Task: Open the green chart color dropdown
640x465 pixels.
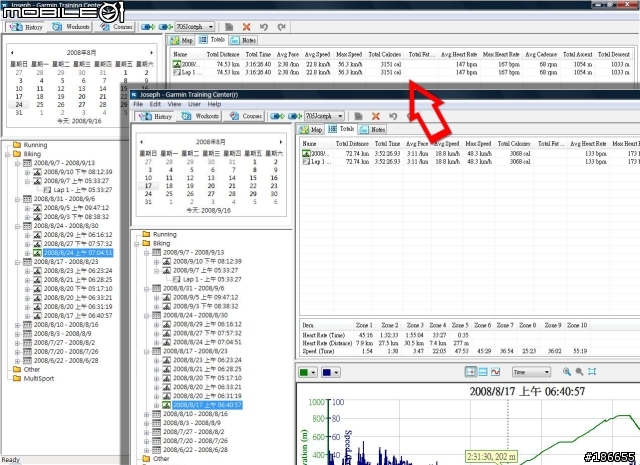Action: pos(308,372)
